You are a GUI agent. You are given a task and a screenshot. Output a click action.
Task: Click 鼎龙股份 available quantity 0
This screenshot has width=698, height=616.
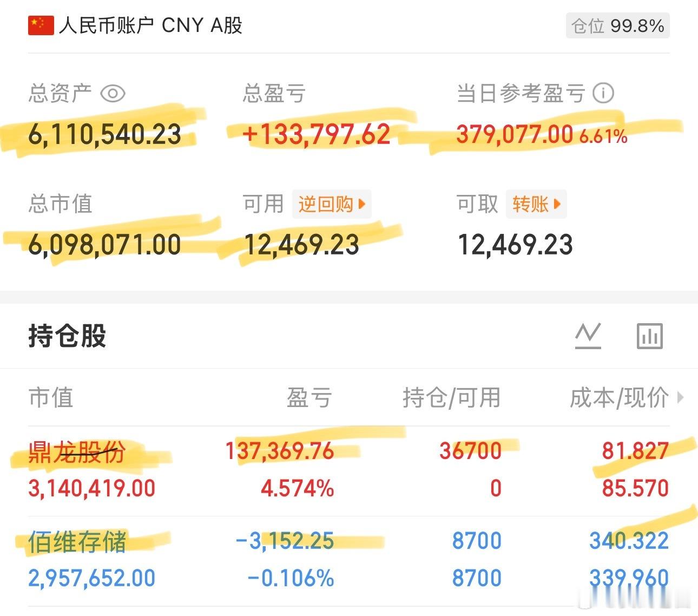click(x=496, y=488)
